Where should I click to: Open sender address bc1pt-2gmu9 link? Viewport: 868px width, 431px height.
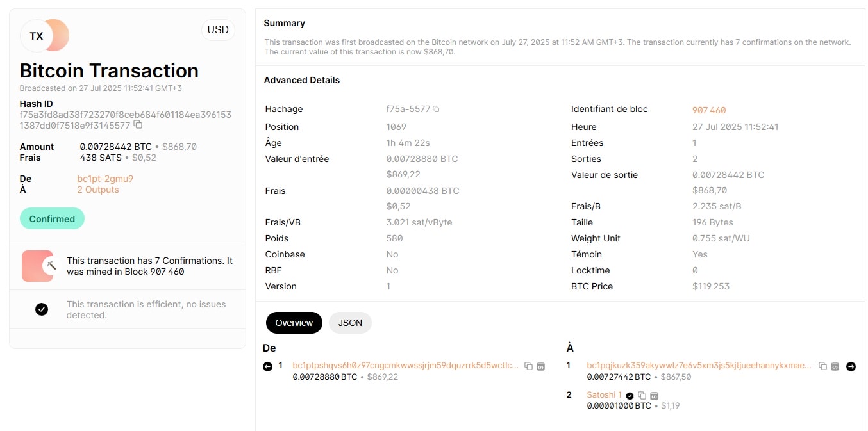click(x=105, y=179)
